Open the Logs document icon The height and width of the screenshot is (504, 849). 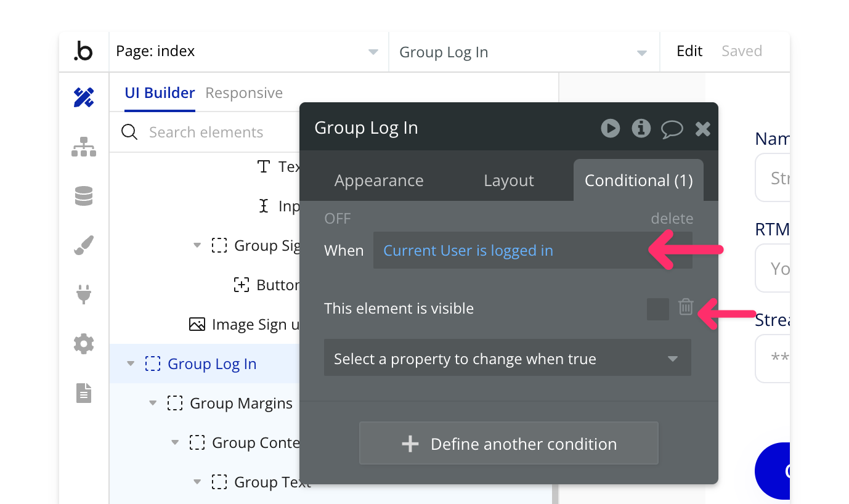pos(84,392)
